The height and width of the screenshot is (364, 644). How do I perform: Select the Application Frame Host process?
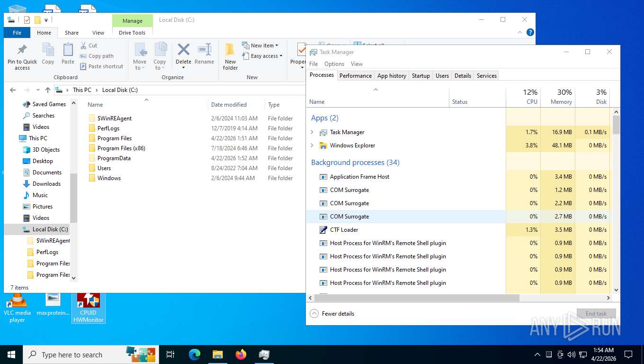(x=406, y=177)
